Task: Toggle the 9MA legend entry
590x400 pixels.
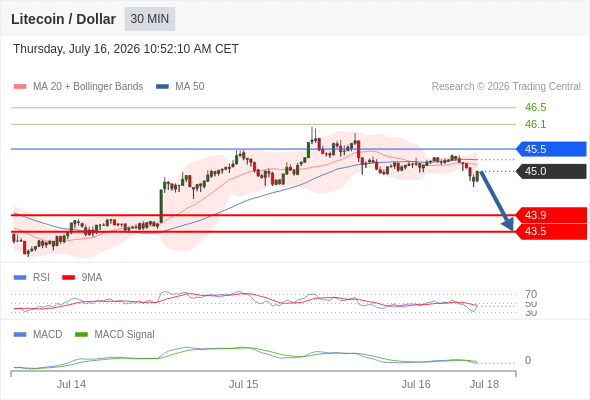Action: [x=82, y=277]
